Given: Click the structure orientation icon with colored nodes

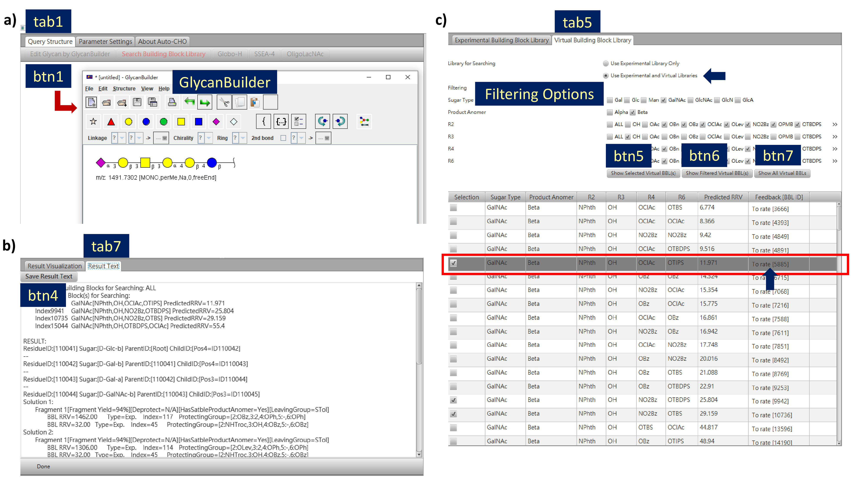Looking at the screenshot, I should pos(364,122).
